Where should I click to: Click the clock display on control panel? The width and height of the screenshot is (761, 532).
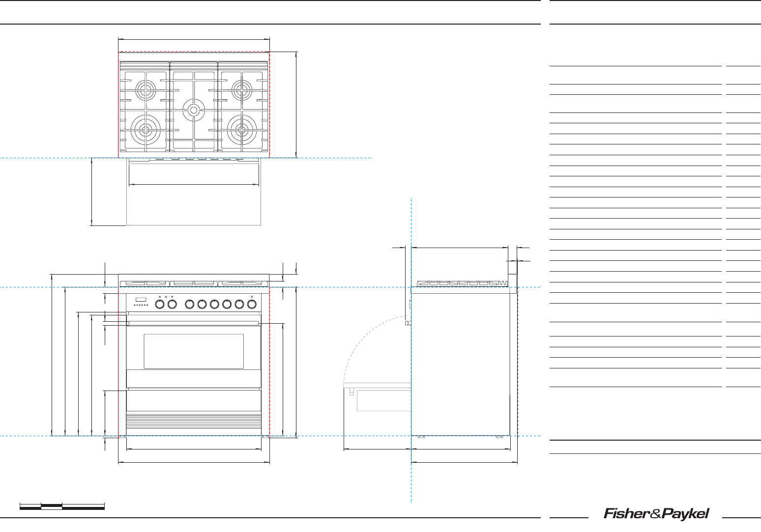point(141,300)
